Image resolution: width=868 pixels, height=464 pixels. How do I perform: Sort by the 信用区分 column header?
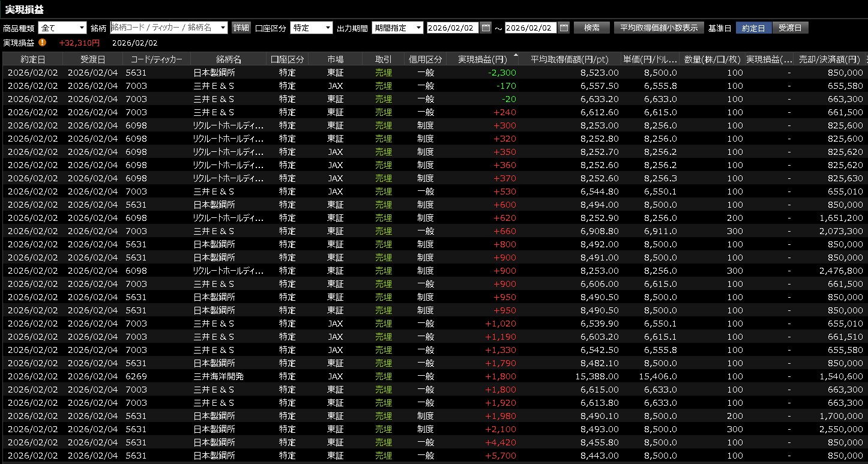426,59
